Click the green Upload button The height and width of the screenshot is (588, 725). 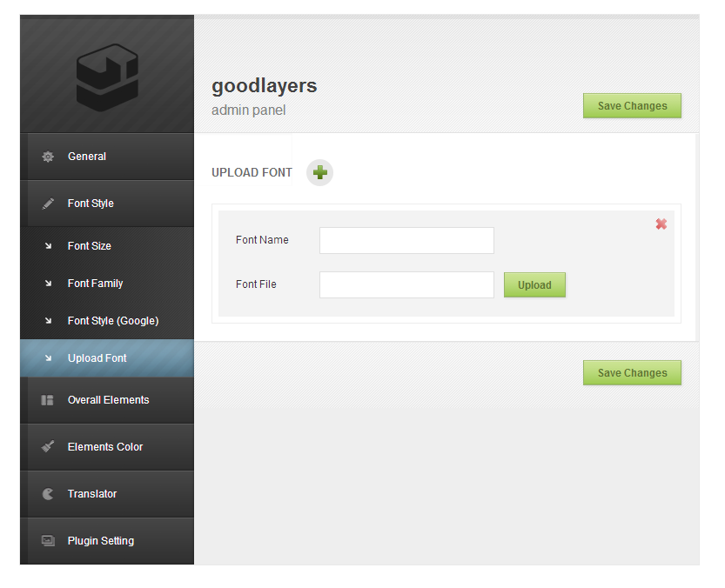coord(534,284)
